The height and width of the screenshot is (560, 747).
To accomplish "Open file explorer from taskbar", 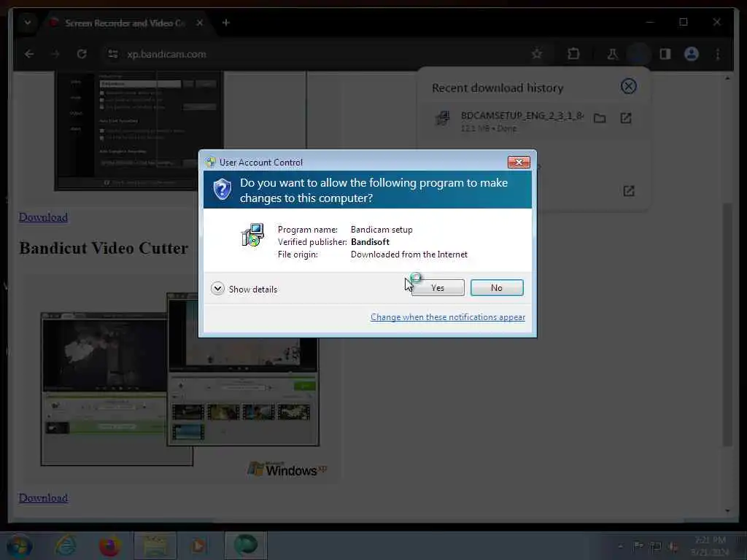I will click(x=155, y=545).
